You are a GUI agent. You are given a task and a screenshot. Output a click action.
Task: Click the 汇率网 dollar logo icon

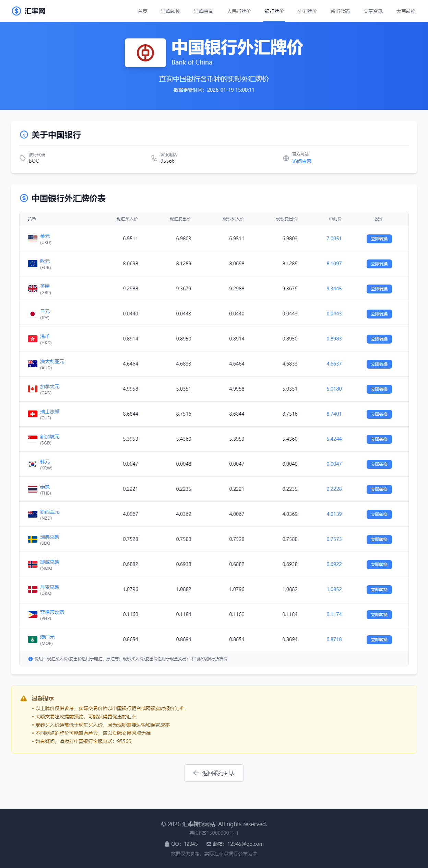(16, 11)
